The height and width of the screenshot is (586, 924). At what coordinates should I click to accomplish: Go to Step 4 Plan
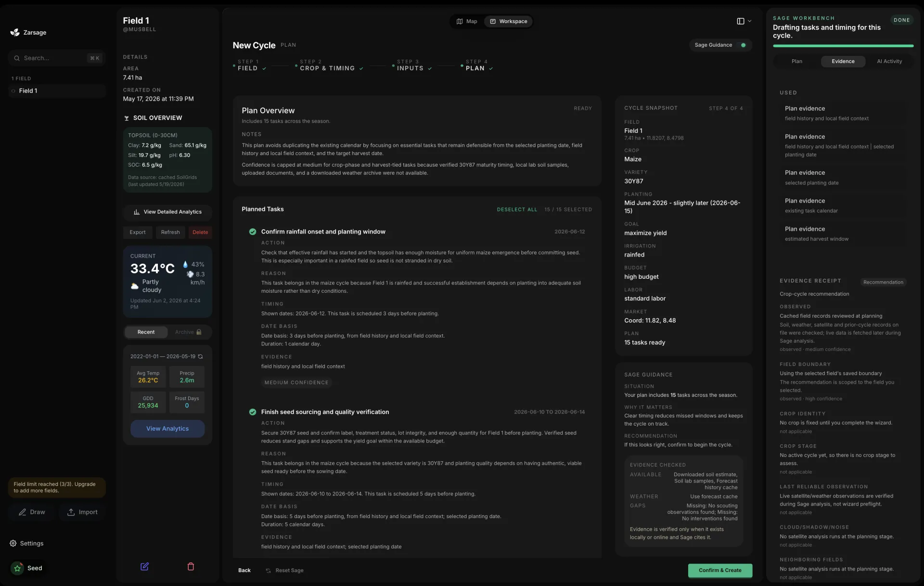click(x=477, y=65)
